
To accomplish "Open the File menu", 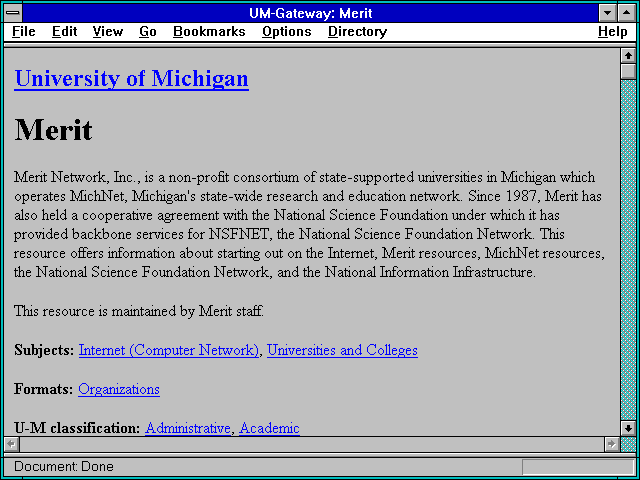I will pos(24,31).
